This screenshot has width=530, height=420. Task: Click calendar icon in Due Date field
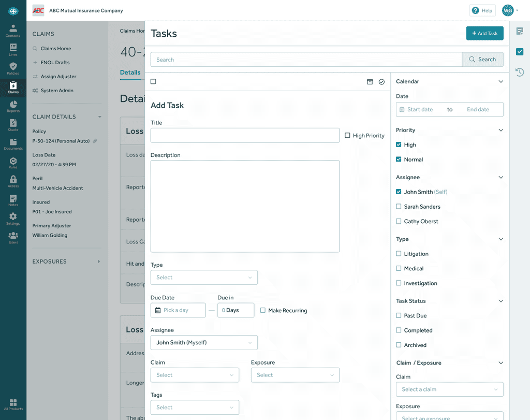coord(158,310)
